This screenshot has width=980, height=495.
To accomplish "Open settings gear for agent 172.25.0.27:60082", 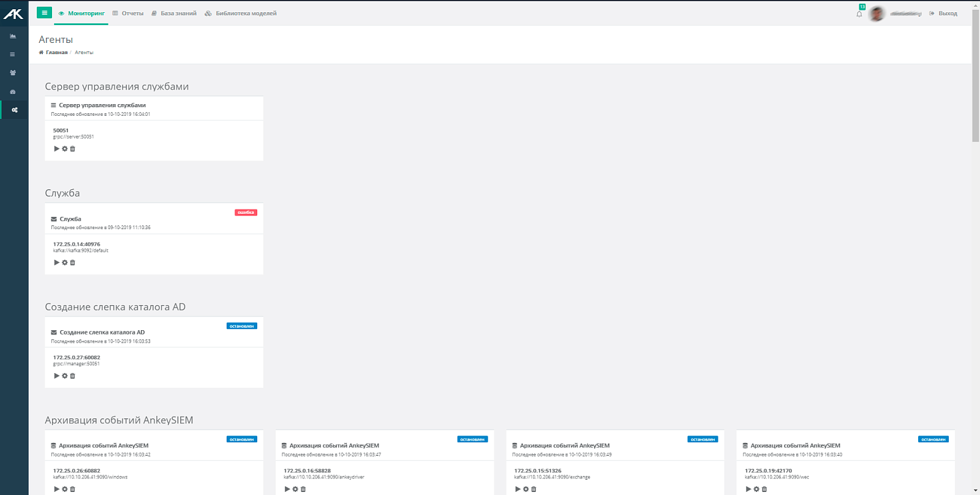I will (65, 376).
